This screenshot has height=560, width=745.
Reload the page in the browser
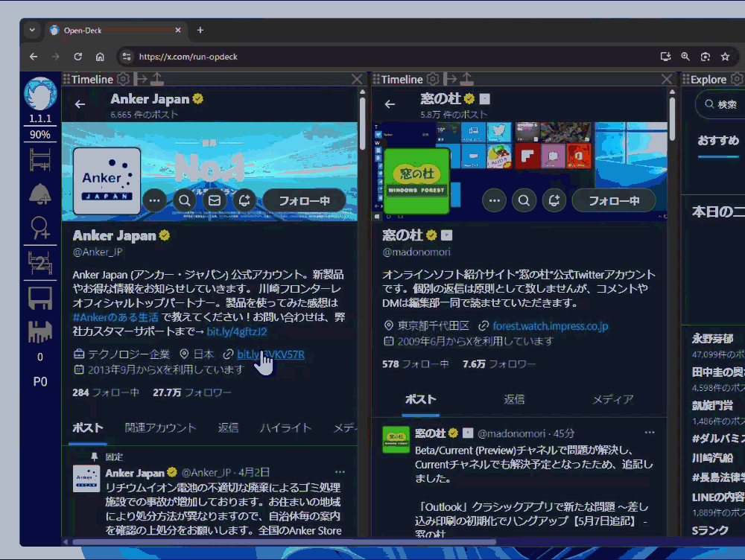point(78,57)
